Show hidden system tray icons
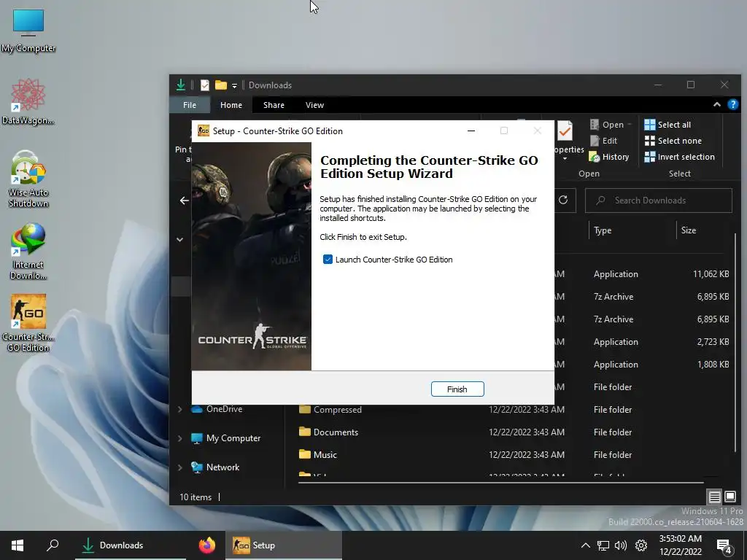Viewport: 747px width, 560px height. pyautogui.click(x=586, y=545)
